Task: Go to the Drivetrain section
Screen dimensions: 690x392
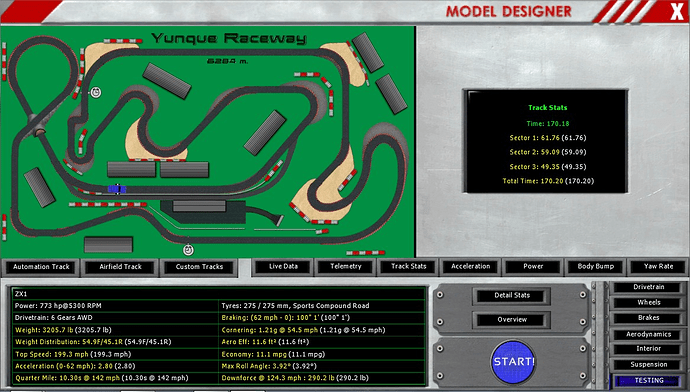Action: click(x=649, y=287)
